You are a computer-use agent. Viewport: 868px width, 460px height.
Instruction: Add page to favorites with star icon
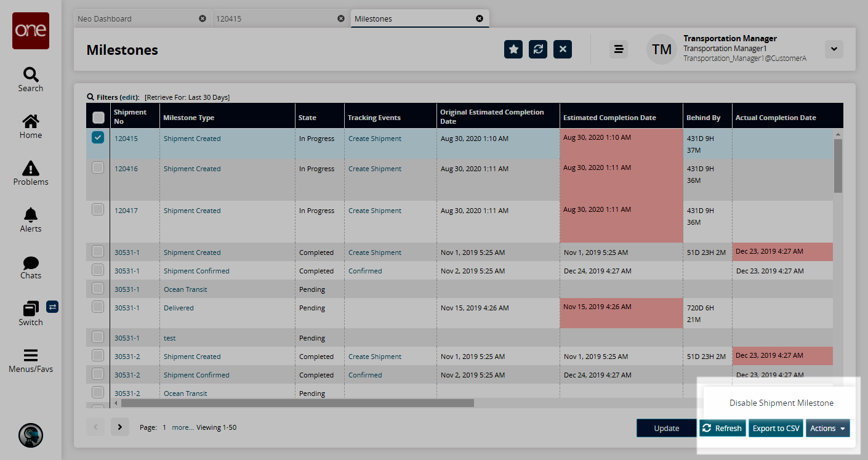(x=513, y=49)
